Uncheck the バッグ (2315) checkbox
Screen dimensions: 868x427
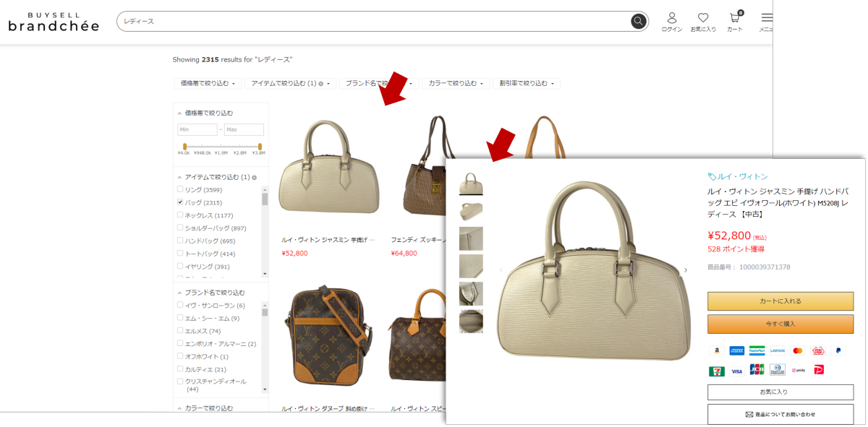(180, 202)
